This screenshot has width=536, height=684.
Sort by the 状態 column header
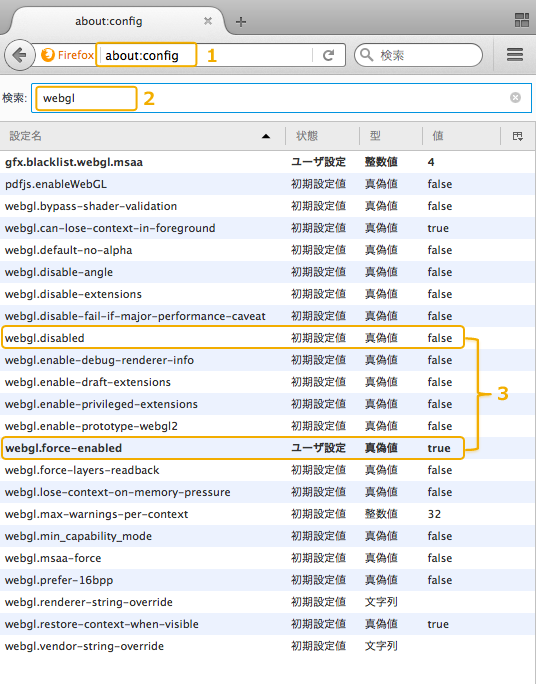322,136
